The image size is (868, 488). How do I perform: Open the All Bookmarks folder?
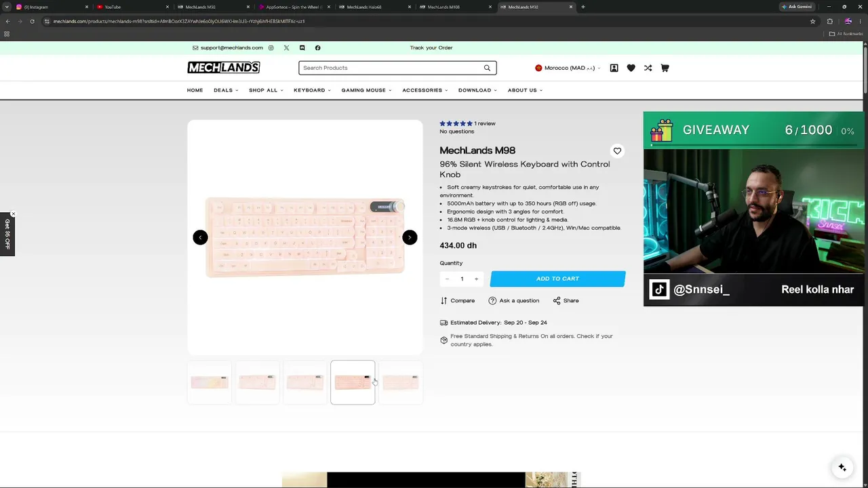click(846, 34)
